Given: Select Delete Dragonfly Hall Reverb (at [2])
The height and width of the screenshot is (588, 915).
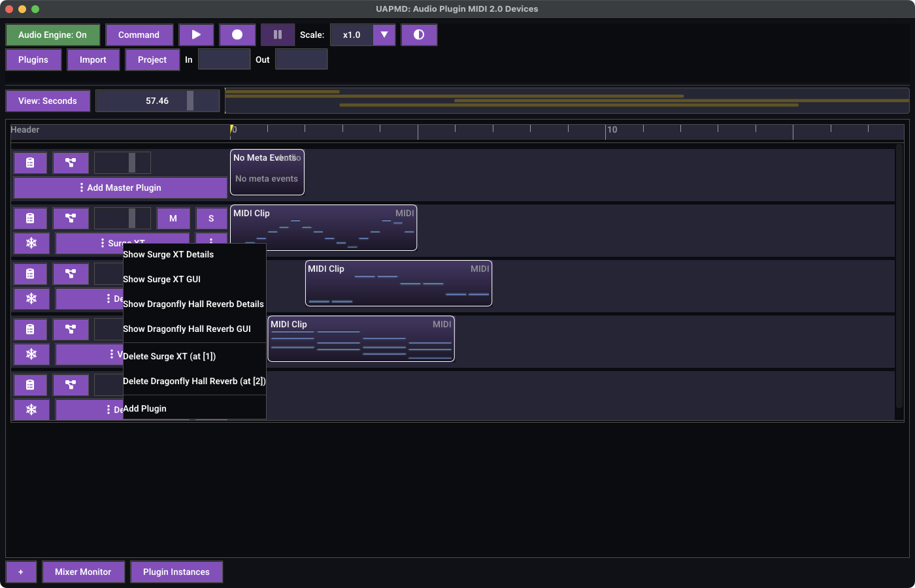Looking at the screenshot, I should [194, 381].
